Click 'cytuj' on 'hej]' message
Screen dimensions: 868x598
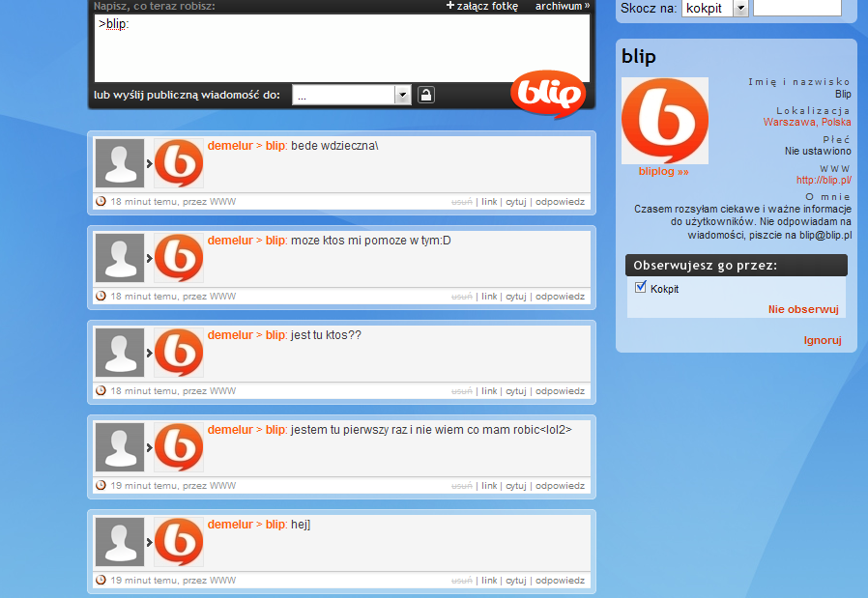516,581
